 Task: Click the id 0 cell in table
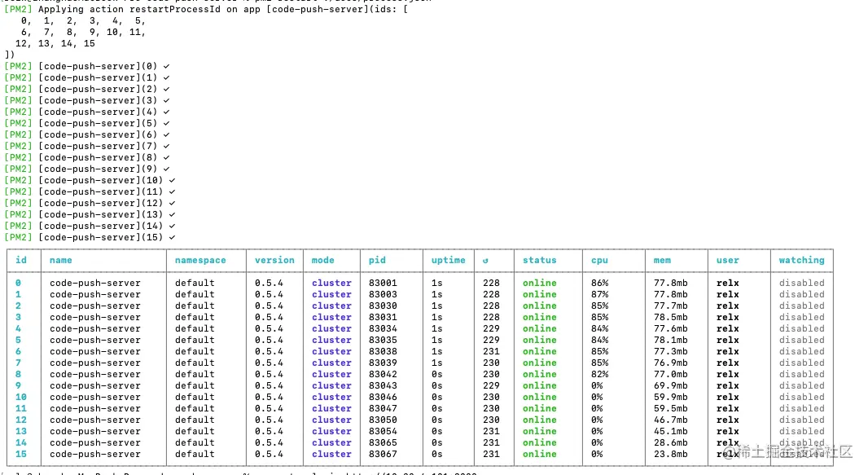[18, 283]
